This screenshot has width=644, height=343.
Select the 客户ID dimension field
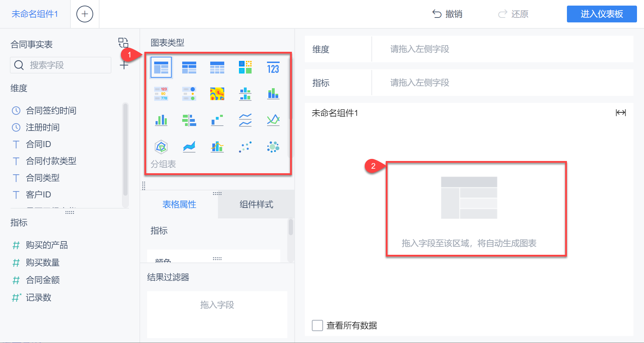39,195
